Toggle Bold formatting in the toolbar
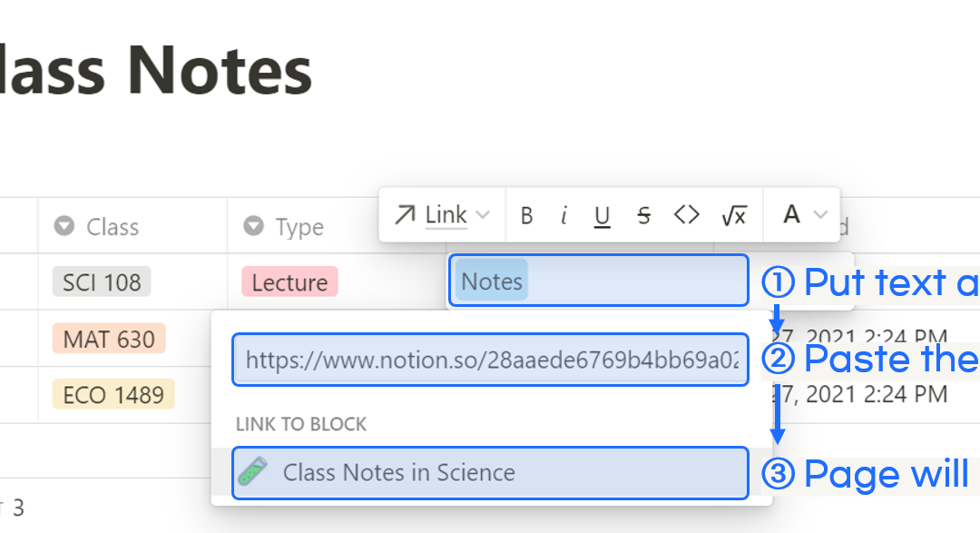 (526, 215)
